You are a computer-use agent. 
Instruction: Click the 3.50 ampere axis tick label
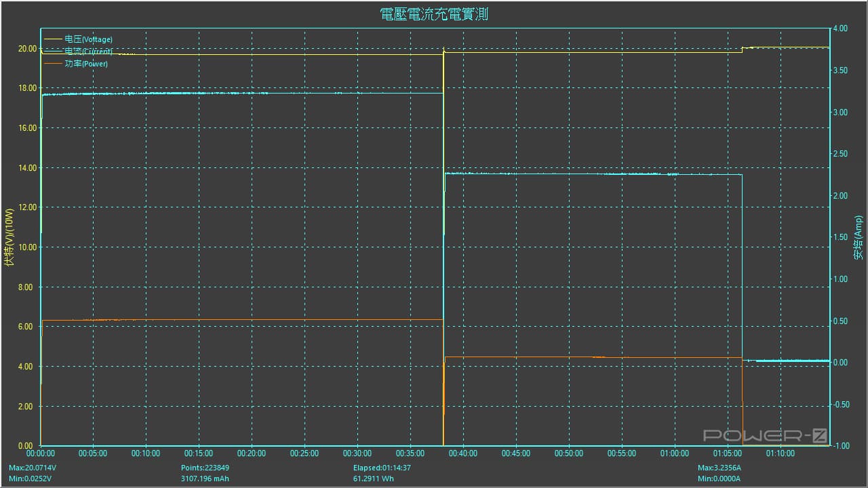(x=840, y=70)
